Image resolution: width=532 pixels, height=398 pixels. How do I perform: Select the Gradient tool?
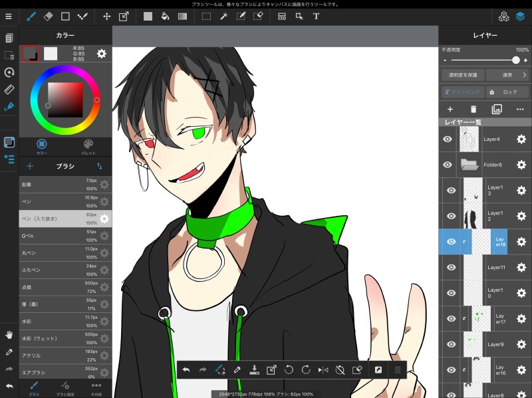pos(182,16)
